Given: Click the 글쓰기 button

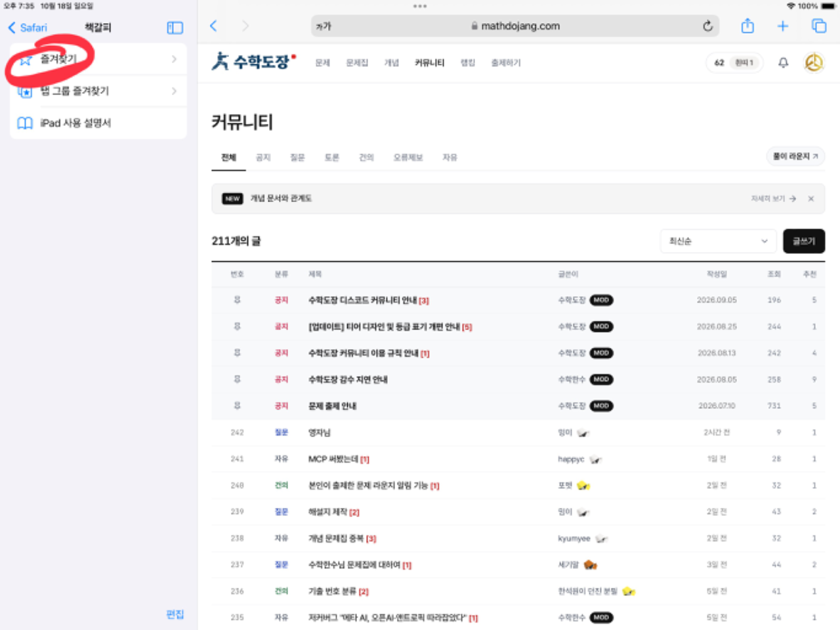Looking at the screenshot, I should click(804, 241).
